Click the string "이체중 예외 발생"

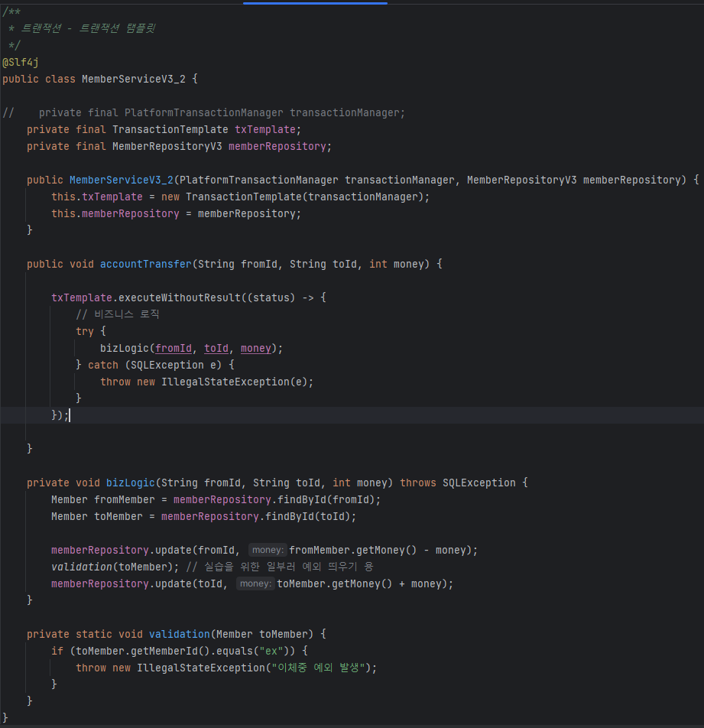pos(318,668)
